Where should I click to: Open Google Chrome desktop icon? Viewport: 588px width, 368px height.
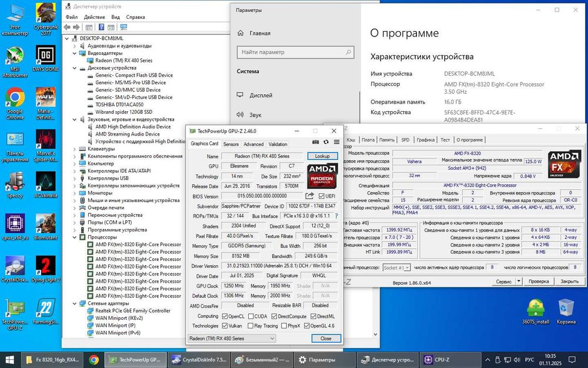pyautogui.click(x=15, y=104)
